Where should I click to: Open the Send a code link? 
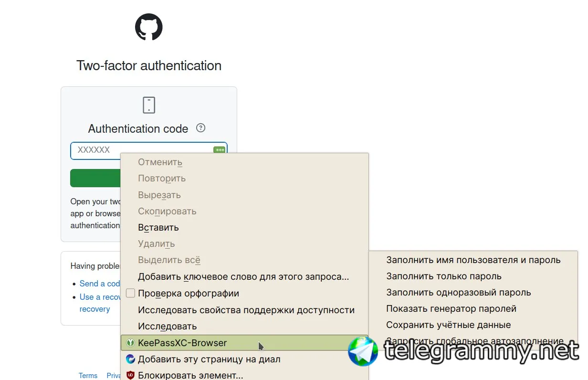click(x=100, y=284)
